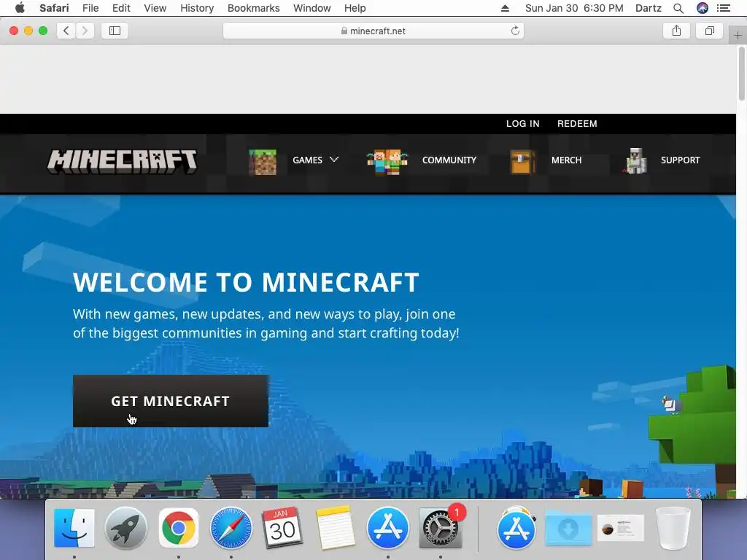
Task: Click the Minecraft logo
Action: (x=122, y=161)
